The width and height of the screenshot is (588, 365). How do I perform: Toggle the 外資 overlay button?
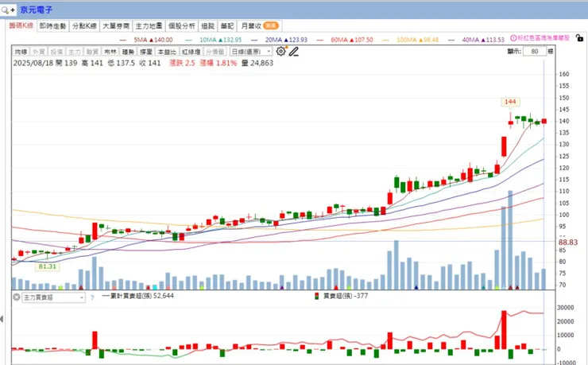39,52
